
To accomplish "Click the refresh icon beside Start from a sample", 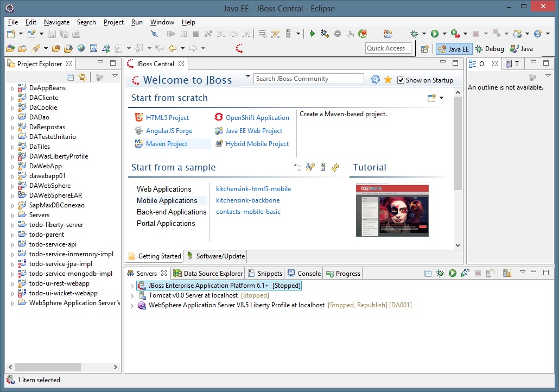I will pos(335,167).
